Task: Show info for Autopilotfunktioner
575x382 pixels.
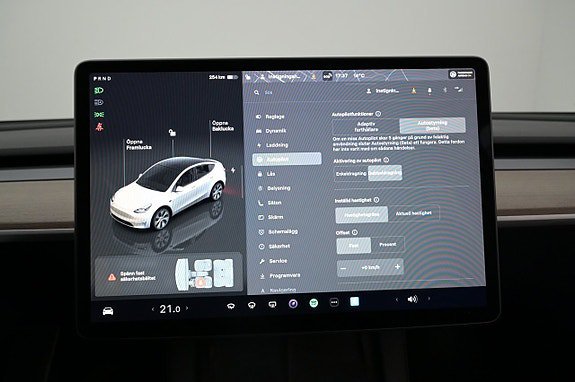Action: click(x=378, y=114)
